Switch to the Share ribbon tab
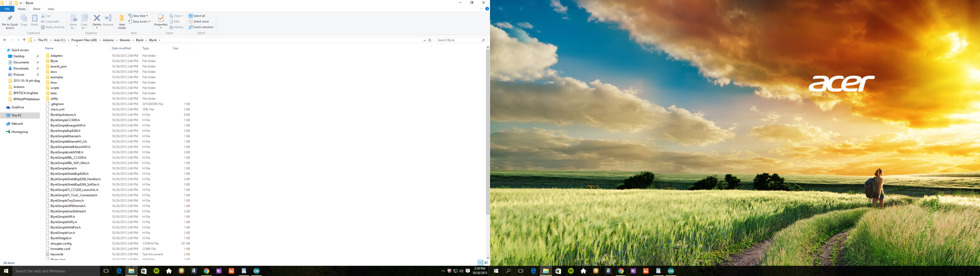The height and width of the screenshot is (276, 980). click(36, 9)
